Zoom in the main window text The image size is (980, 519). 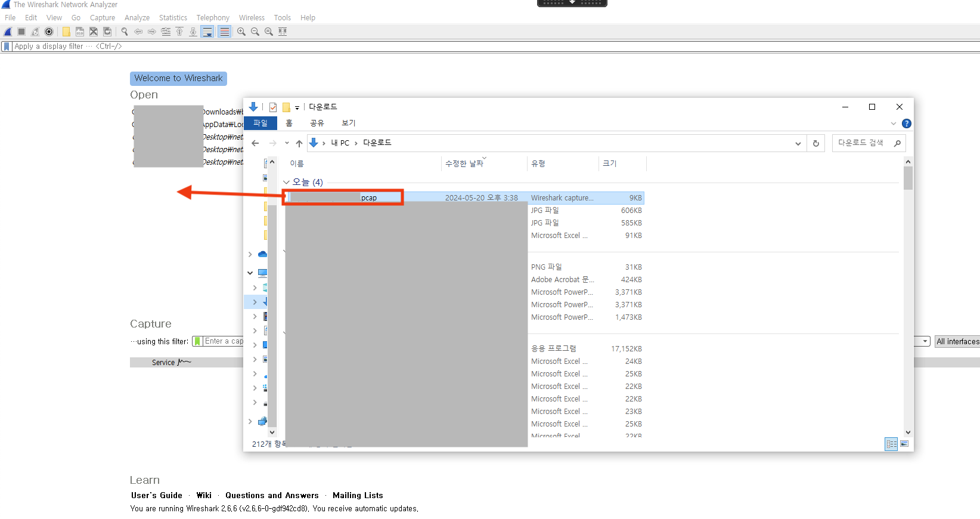(241, 32)
